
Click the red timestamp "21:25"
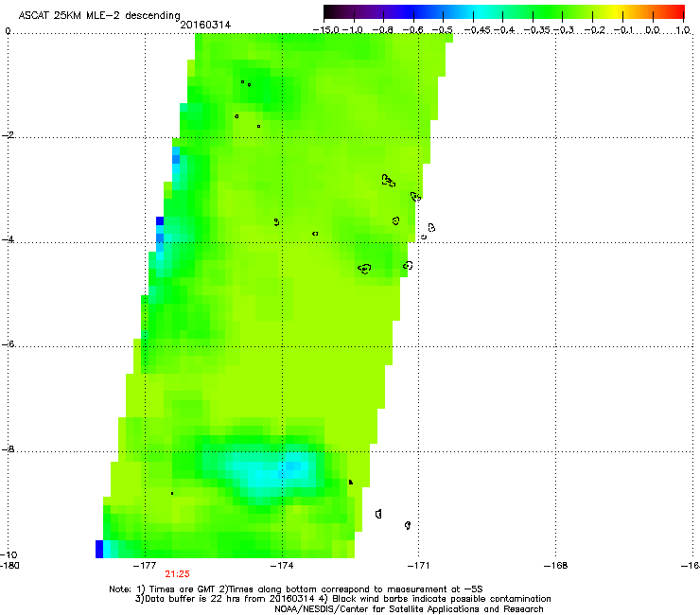point(177,574)
